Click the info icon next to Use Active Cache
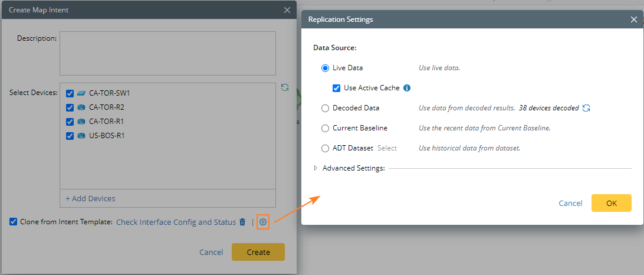Image resolution: width=644 pixels, height=275 pixels. tap(407, 88)
